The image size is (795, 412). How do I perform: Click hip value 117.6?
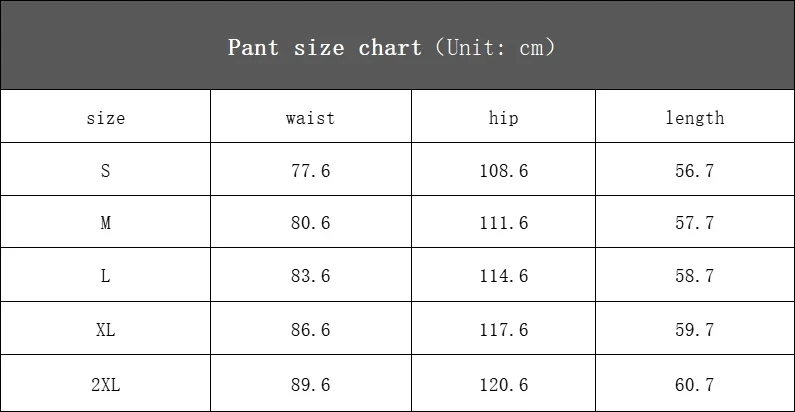tap(503, 330)
